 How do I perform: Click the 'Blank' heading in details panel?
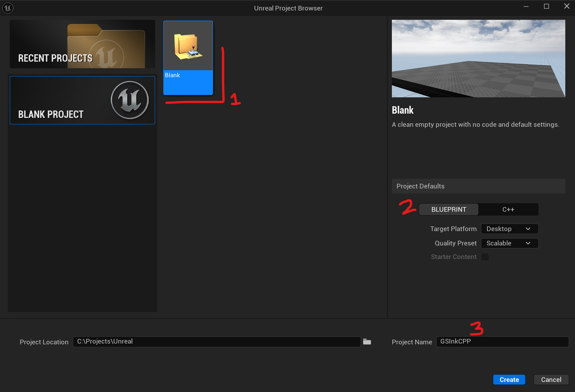pyautogui.click(x=403, y=110)
